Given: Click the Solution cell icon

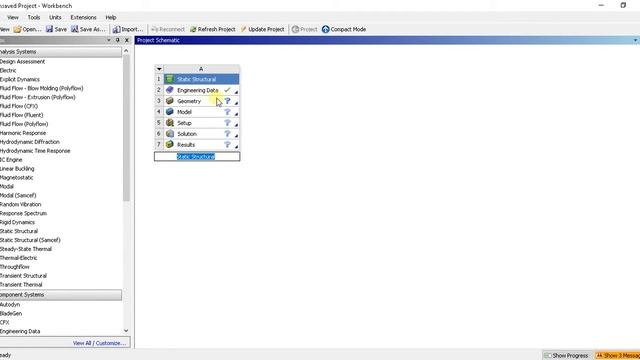Looking at the screenshot, I should [x=170, y=133].
